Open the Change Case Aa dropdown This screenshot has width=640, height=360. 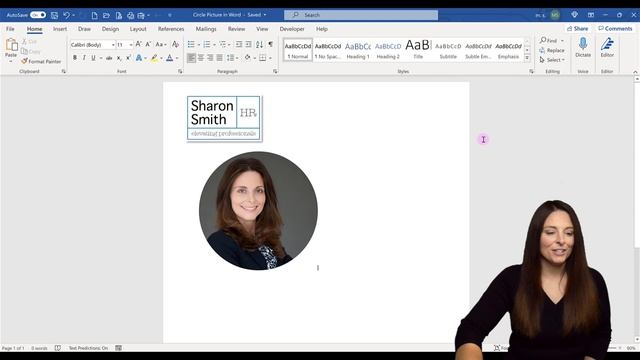(161, 44)
